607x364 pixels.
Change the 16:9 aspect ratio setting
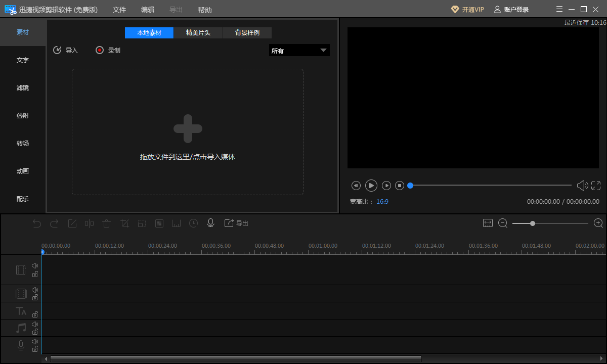click(x=382, y=201)
